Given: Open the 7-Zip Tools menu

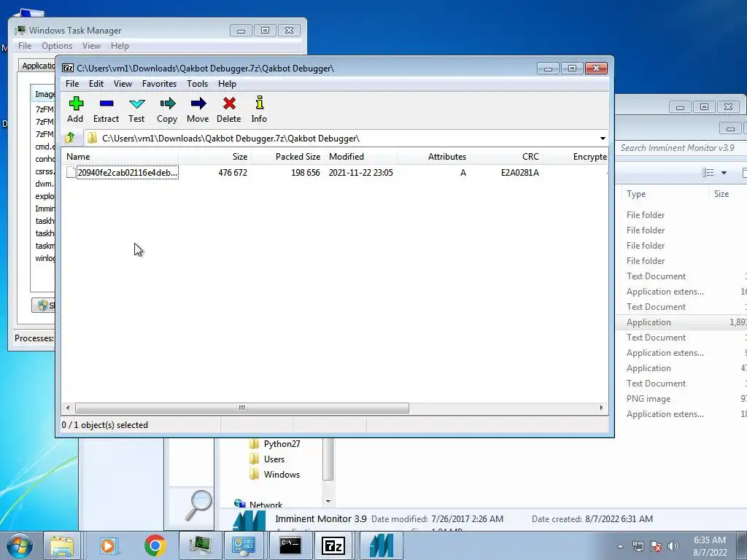Looking at the screenshot, I should click(x=197, y=83).
